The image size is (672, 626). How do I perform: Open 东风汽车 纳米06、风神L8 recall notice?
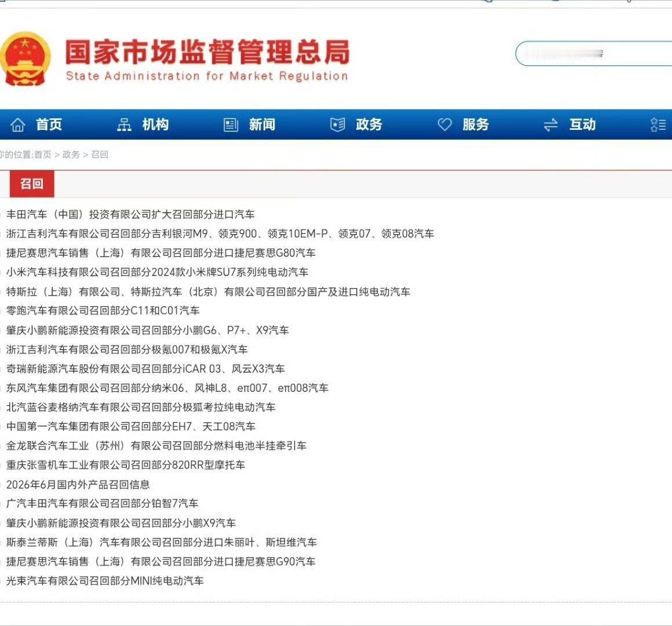[167, 388]
